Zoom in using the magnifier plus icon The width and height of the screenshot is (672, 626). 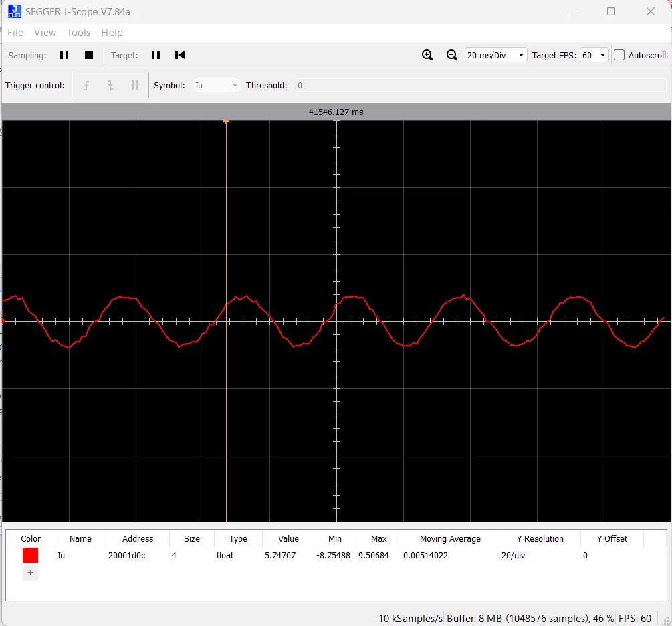(x=427, y=55)
